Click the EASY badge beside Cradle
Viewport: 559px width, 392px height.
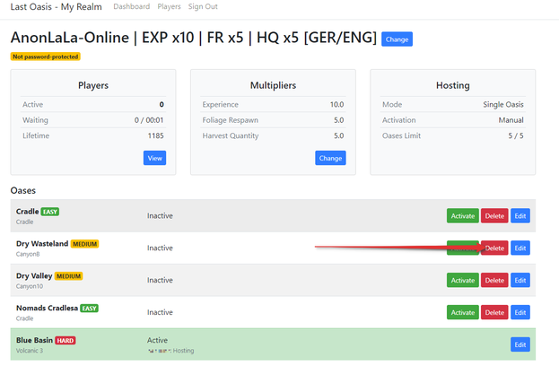coord(50,212)
